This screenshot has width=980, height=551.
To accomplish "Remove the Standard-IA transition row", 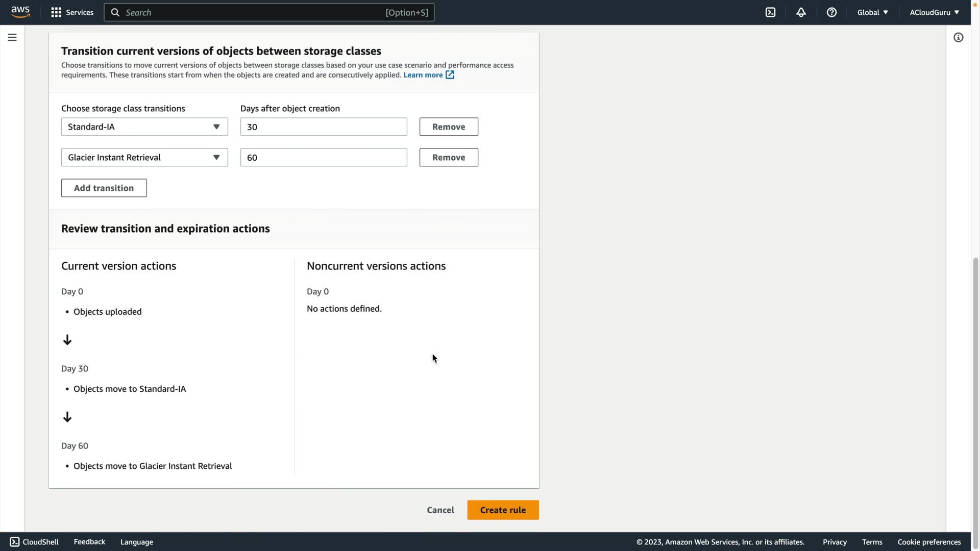I will coord(448,127).
